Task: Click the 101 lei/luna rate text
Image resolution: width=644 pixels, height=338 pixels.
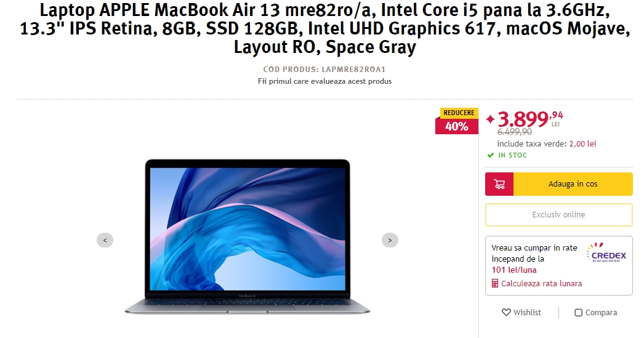Action: coord(514,270)
